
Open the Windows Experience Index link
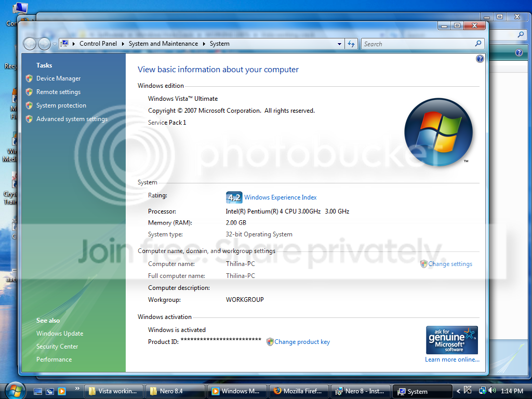point(280,197)
